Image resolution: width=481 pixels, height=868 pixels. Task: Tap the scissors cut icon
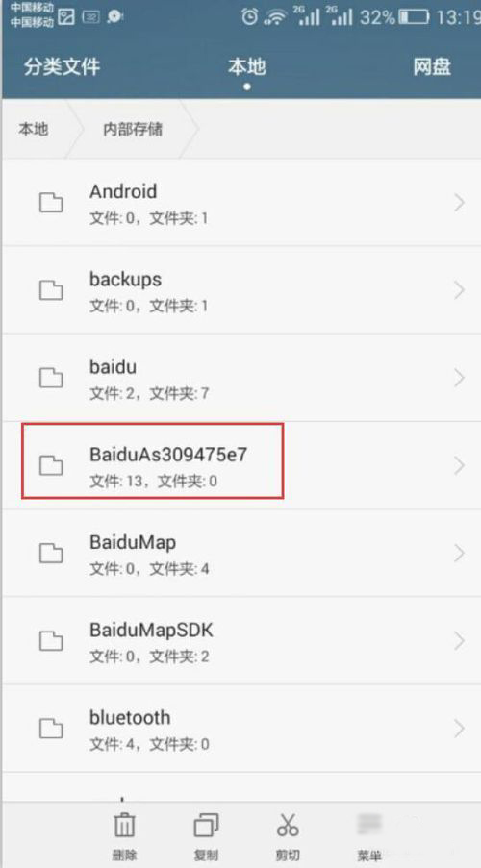point(288,825)
